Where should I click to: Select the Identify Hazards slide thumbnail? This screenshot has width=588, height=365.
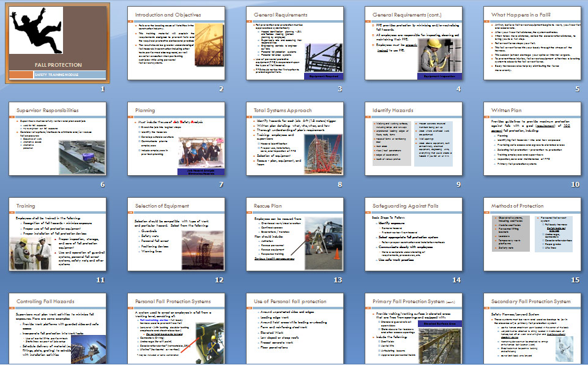414,138
